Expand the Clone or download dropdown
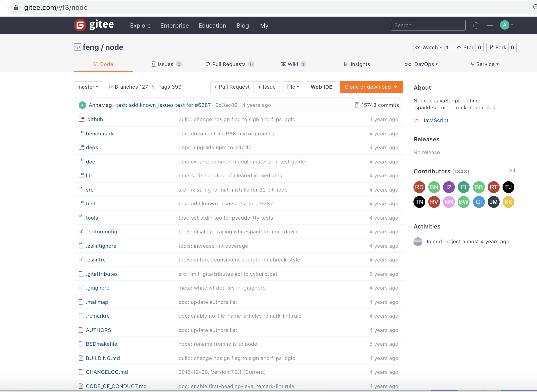Image resolution: width=537 pixels, height=392 pixels. (371, 87)
